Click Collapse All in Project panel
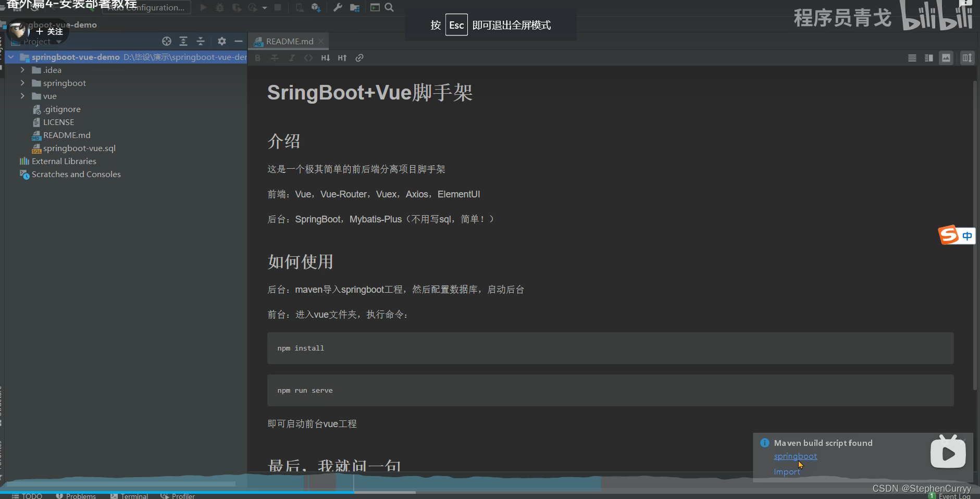Screen dimensions: 980x499 tap(201, 41)
